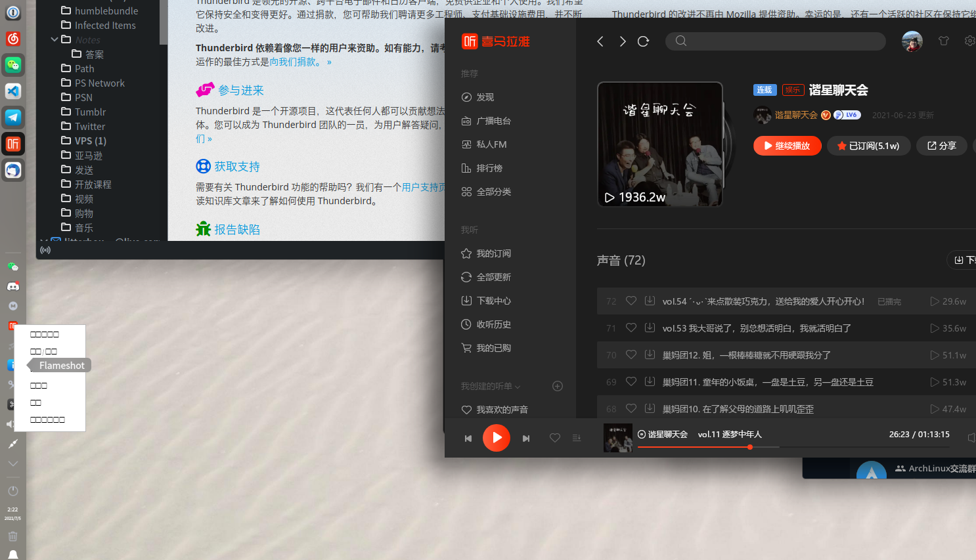Like track vol.54 with heart icon
The image size is (976, 560).
tap(631, 301)
